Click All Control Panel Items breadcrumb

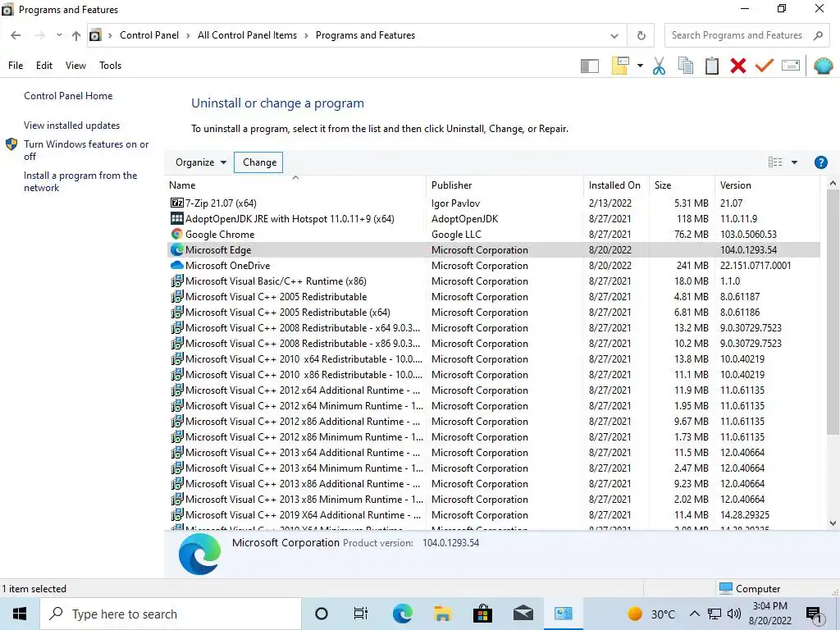pos(247,35)
